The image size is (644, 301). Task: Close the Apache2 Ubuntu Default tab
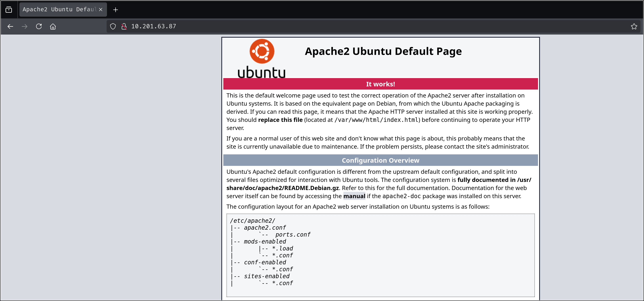(x=101, y=10)
